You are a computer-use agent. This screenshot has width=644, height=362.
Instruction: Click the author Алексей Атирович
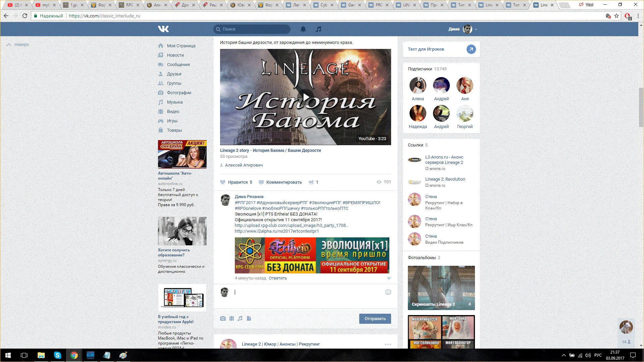(244, 165)
